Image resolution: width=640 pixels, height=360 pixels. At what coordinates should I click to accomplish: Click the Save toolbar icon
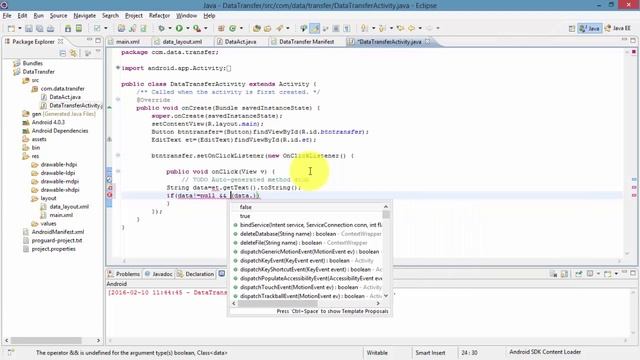pyautogui.click(x=29, y=28)
